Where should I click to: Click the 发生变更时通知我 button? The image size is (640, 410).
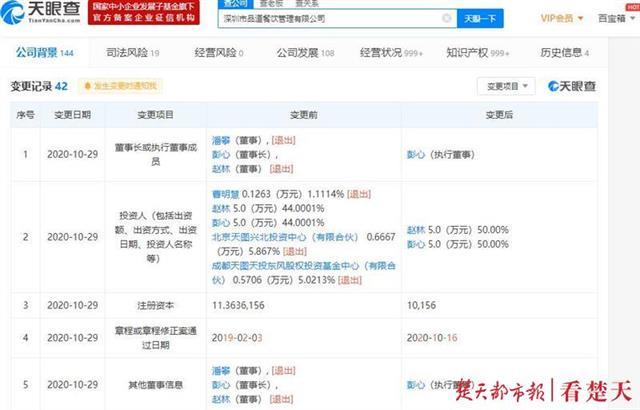120,86
